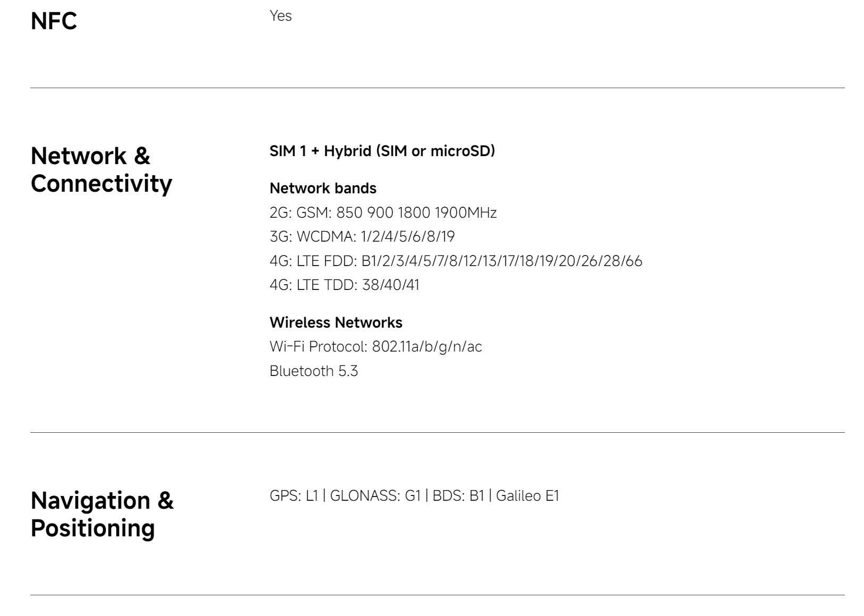Click 'Galileo E1' in the navigation line

[528, 496]
